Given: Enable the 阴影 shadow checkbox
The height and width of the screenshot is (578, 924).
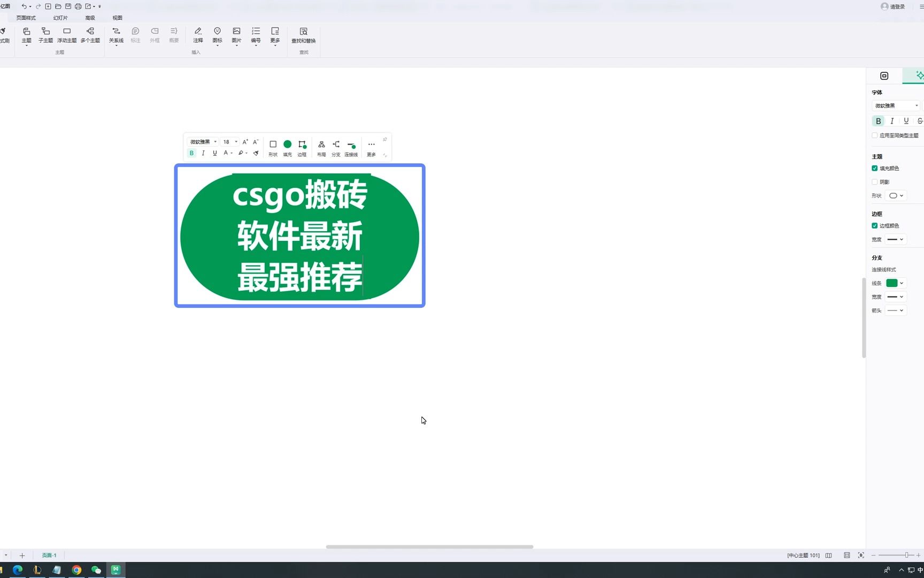Looking at the screenshot, I should 875,182.
